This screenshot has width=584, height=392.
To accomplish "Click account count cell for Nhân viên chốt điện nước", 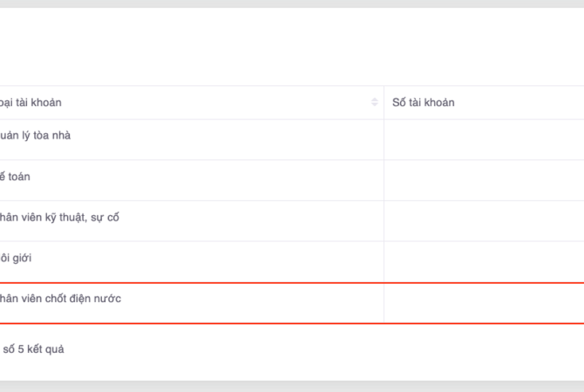I will click(x=484, y=302).
